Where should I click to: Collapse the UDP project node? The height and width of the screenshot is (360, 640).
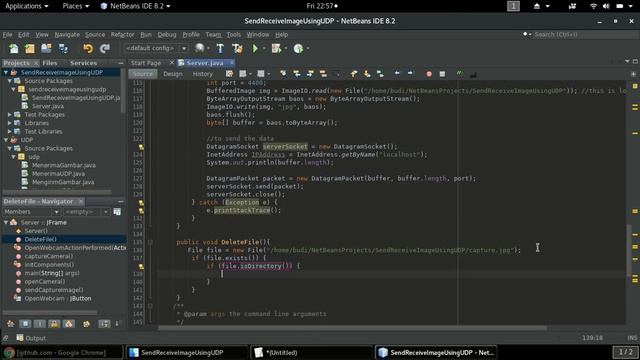coord(6,140)
